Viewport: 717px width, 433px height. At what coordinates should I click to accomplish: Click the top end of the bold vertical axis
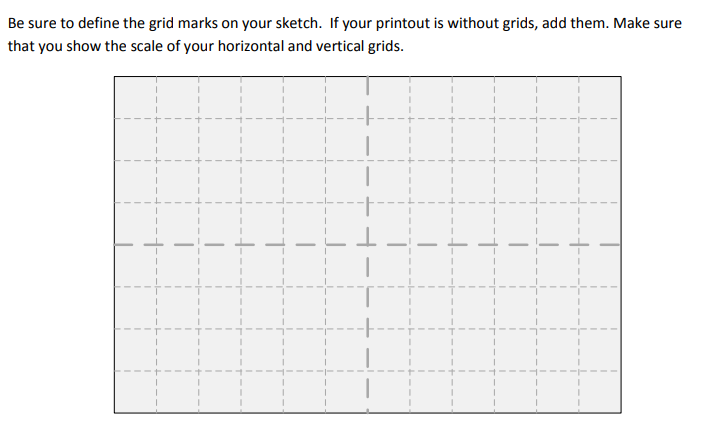[367, 81]
